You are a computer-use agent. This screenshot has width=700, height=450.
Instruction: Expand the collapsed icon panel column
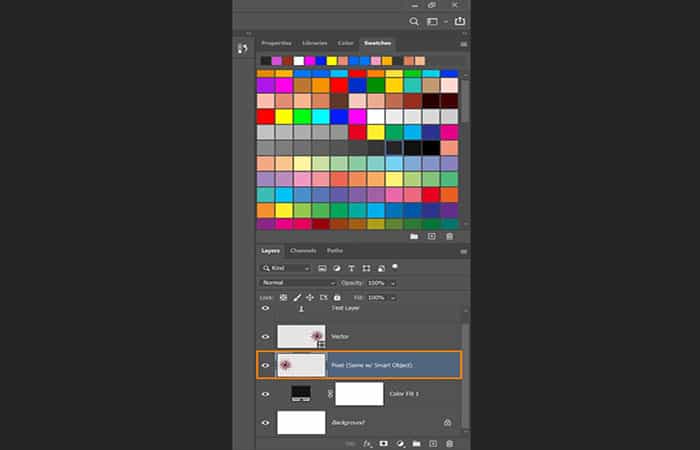(x=249, y=33)
